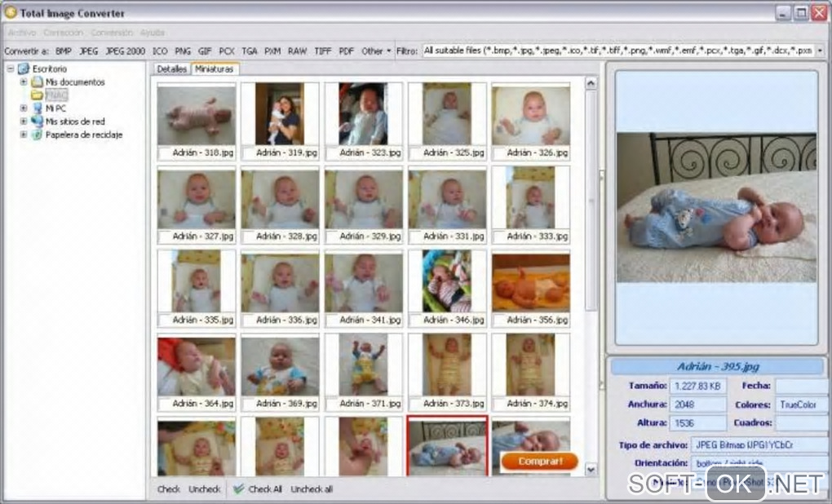Expand the Papelera de reciclaje node
The width and height of the screenshot is (832, 504).
(x=24, y=135)
